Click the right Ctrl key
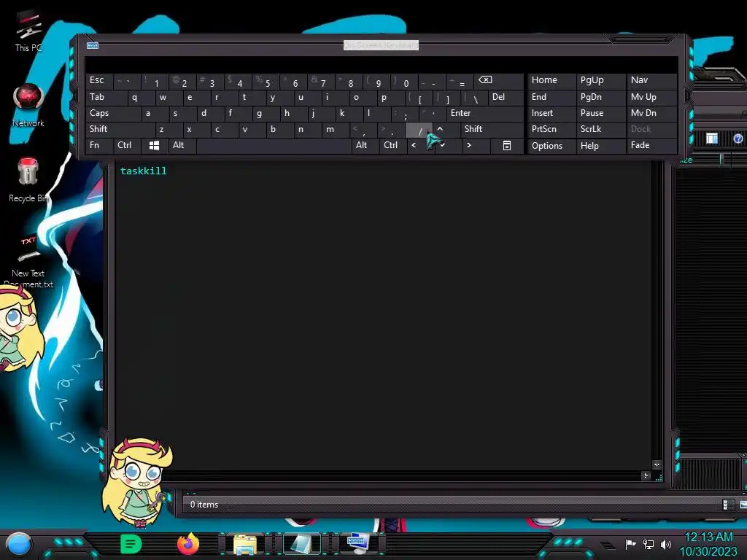 click(392, 146)
